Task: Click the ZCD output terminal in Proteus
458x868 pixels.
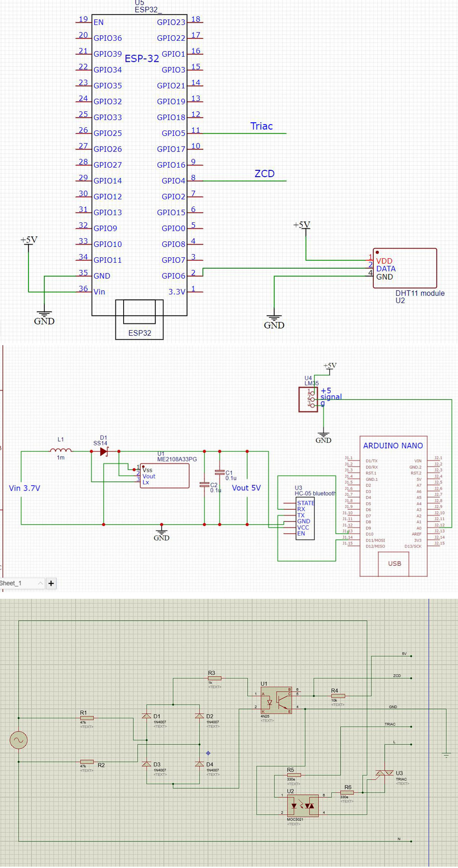Action: 411,678
